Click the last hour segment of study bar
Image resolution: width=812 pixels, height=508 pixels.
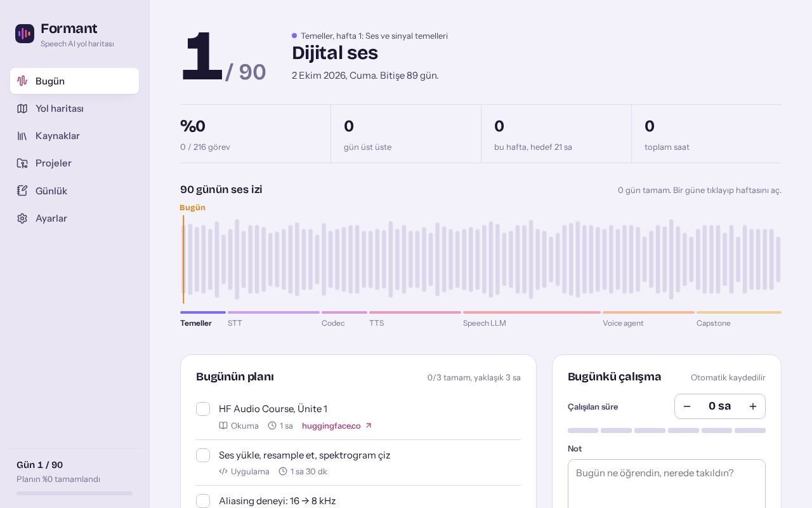750,431
